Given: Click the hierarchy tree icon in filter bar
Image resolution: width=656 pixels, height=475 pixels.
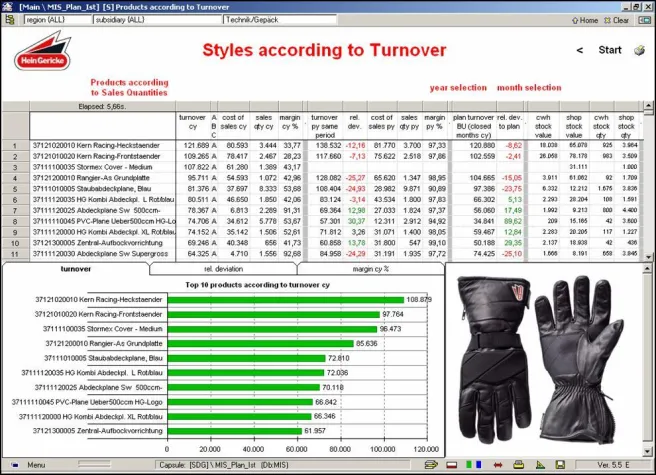Looking at the screenshot, I should (9, 20).
